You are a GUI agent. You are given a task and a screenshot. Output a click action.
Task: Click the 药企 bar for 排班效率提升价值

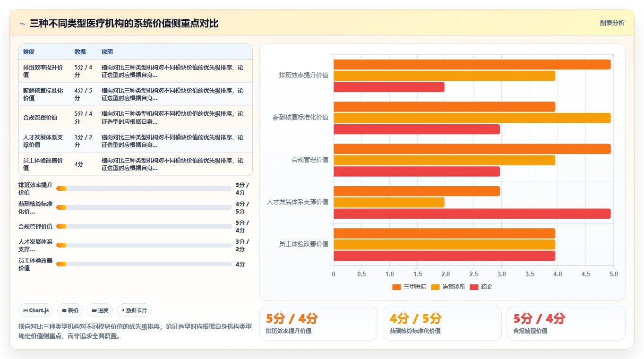[x=389, y=87]
